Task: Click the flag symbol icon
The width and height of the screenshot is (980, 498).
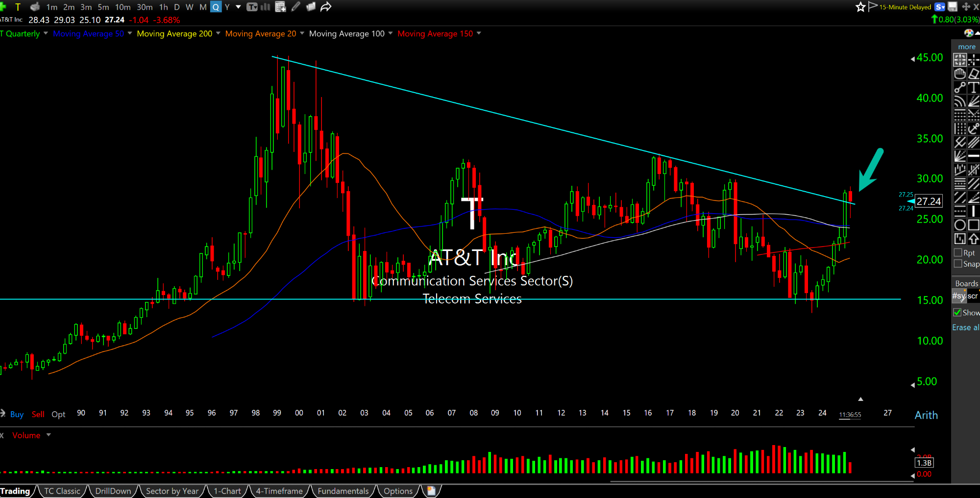Action: click(x=873, y=6)
